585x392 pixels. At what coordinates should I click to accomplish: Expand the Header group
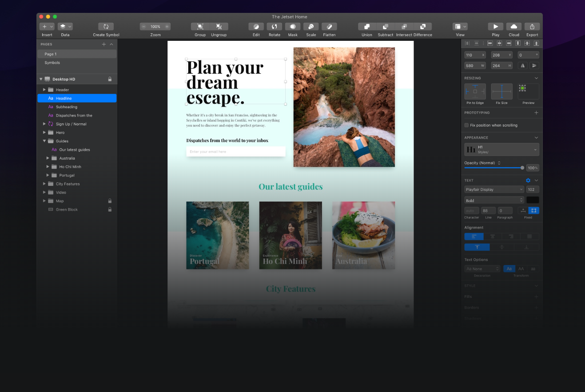44,90
